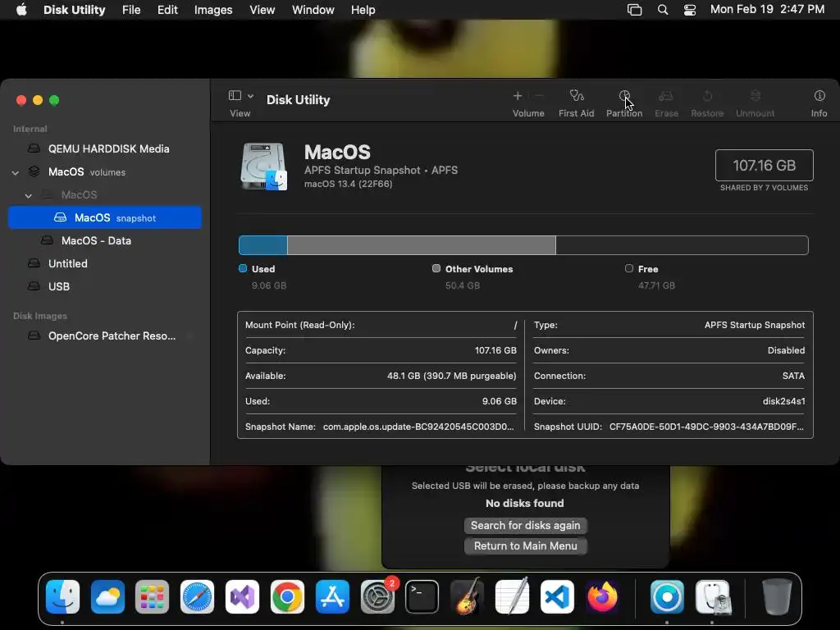This screenshot has height=630, width=840.
Task: Open App Store from the Dock
Action: pyautogui.click(x=332, y=597)
